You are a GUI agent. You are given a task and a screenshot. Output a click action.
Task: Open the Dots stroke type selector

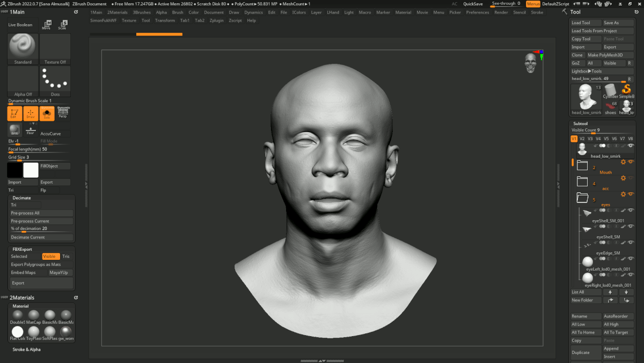tap(55, 81)
